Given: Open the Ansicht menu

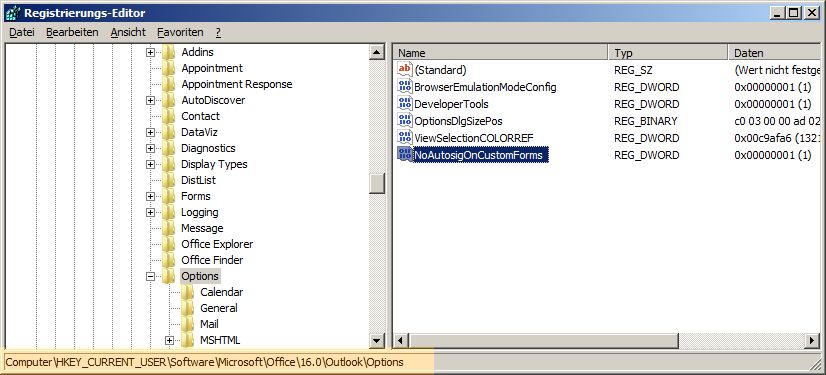Looking at the screenshot, I should (128, 32).
